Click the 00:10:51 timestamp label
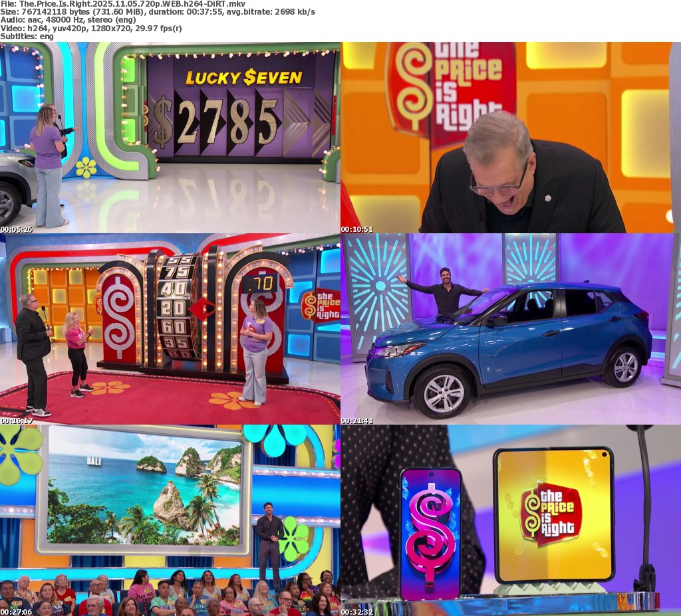The height and width of the screenshot is (616, 681). [356, 229]
